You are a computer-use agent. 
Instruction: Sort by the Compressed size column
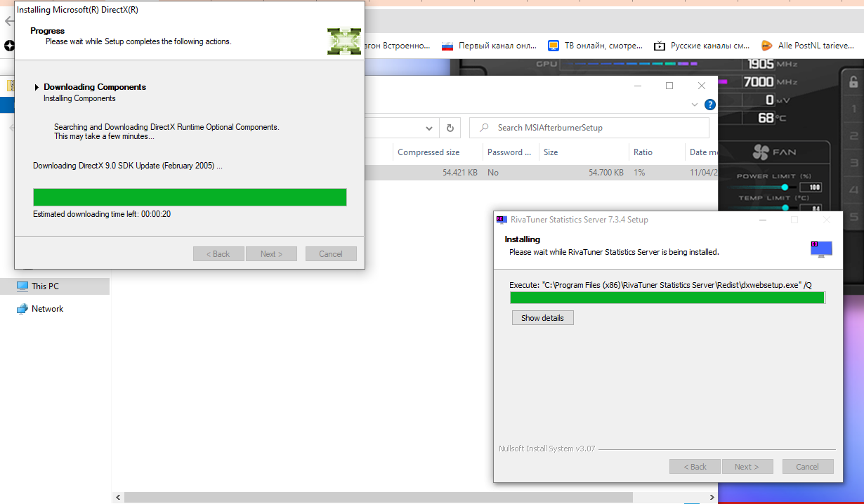438,152
